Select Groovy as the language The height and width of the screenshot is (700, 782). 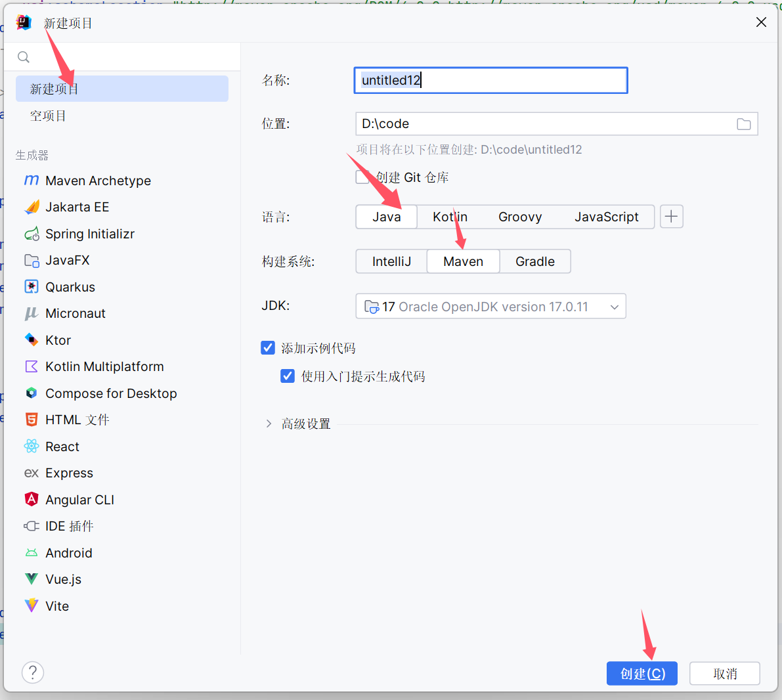520,217
